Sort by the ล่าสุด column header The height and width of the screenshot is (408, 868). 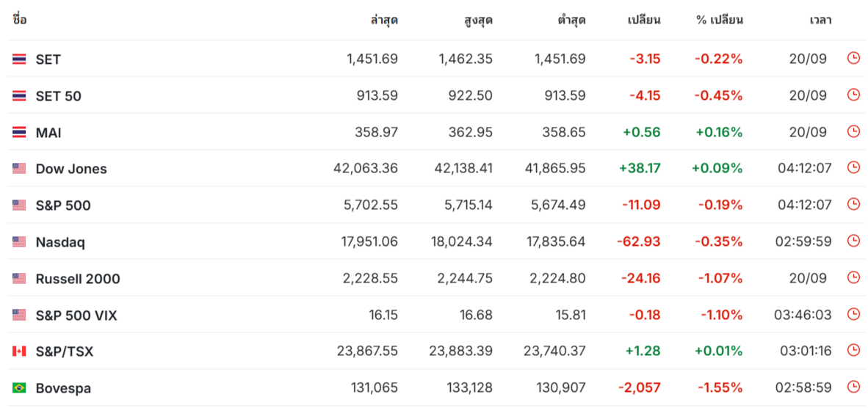point(384,20)
